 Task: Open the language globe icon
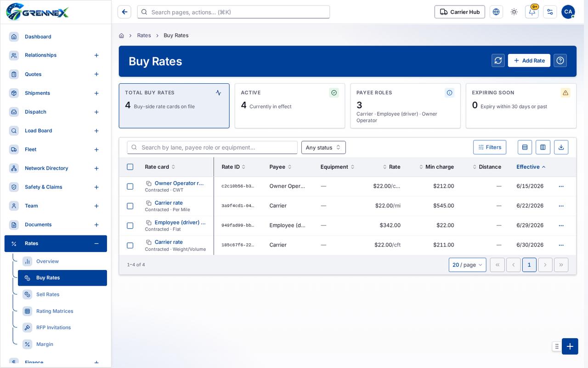coord(496,12)
